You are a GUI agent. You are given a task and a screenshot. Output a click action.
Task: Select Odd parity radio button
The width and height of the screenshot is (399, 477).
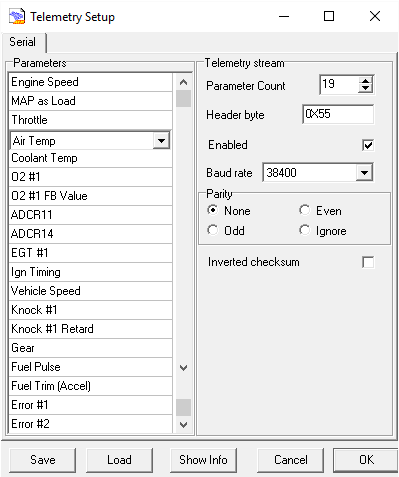(212, 230)
